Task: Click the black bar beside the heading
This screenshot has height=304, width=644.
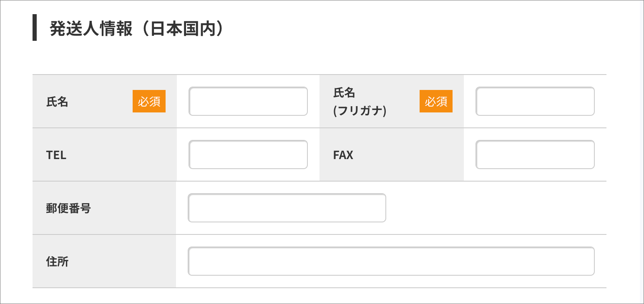Action: click(35, 27)
